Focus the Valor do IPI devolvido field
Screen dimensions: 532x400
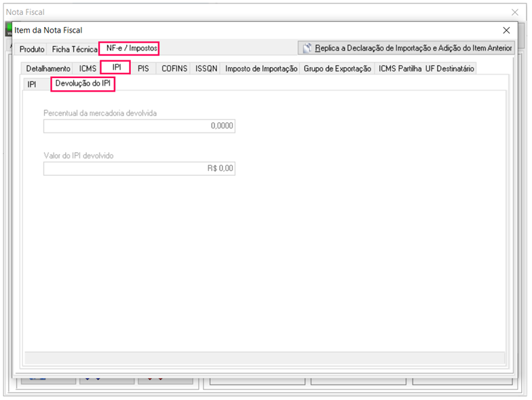click(x=139, y=168)
